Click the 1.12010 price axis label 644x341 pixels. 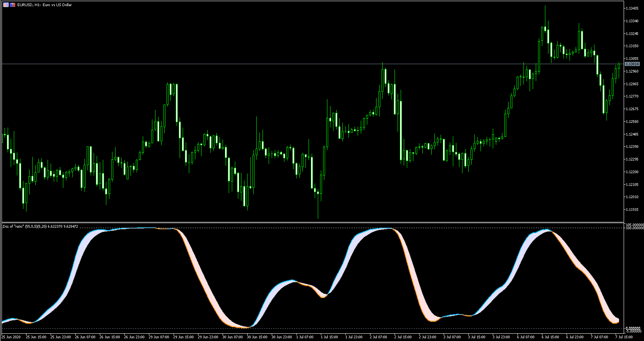click(x=632, y=197)
